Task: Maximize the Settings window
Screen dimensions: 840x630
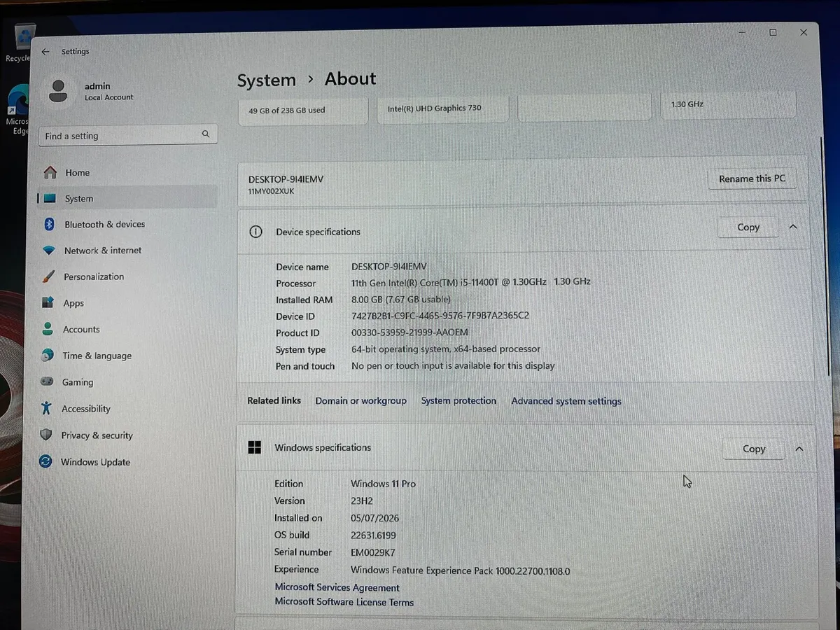Action: click(773, 32)
